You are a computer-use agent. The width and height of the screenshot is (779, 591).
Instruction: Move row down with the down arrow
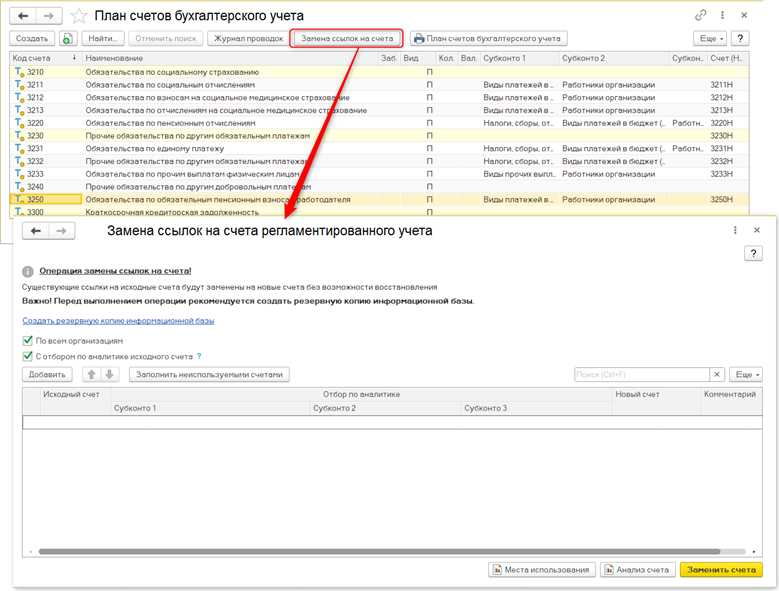point(110,374)
